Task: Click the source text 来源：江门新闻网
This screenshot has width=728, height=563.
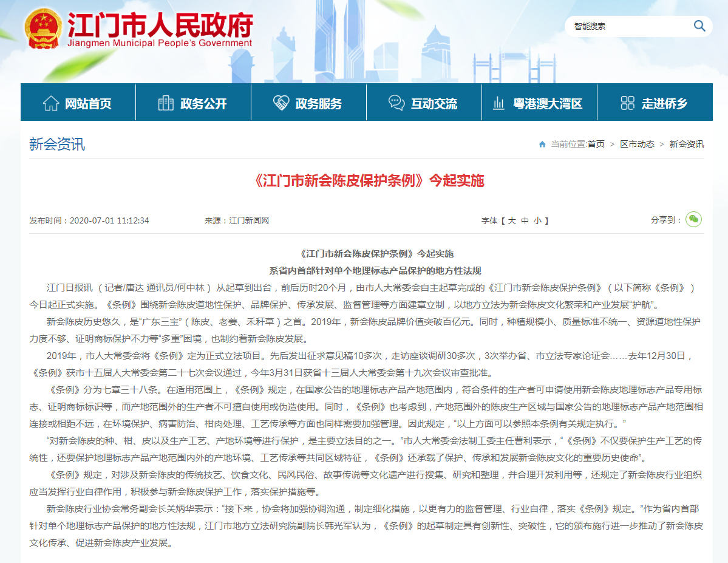Action: pyautogui.click(x=237, y=220)
